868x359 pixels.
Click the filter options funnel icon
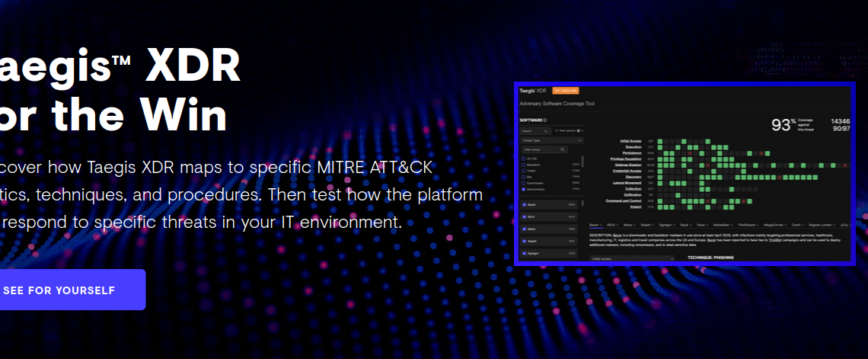point(557,131)
